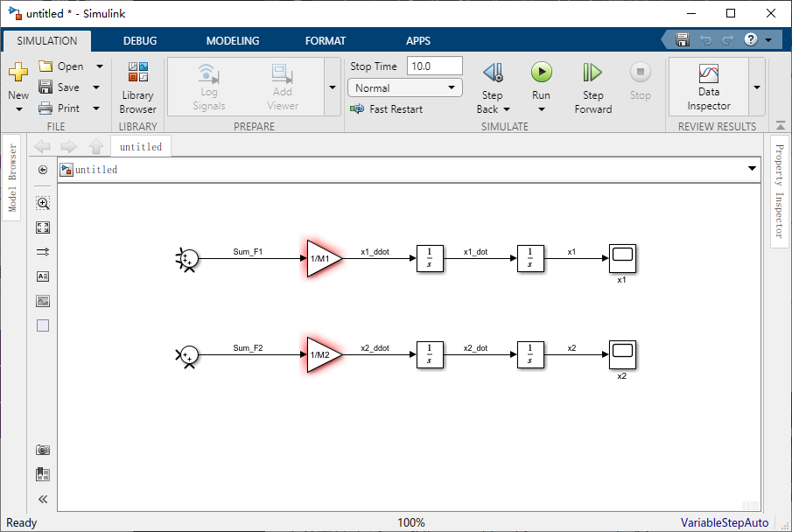This screenshot has width=792, height=532.
Task: Switch to the MODELING tab
Action: (x=232, y=41)
